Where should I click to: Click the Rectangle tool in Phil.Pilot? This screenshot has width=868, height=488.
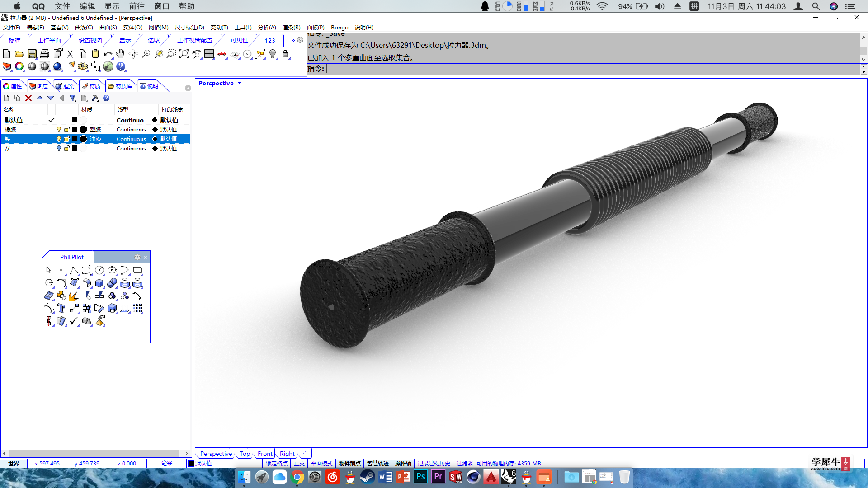click(x=137, y=270)
